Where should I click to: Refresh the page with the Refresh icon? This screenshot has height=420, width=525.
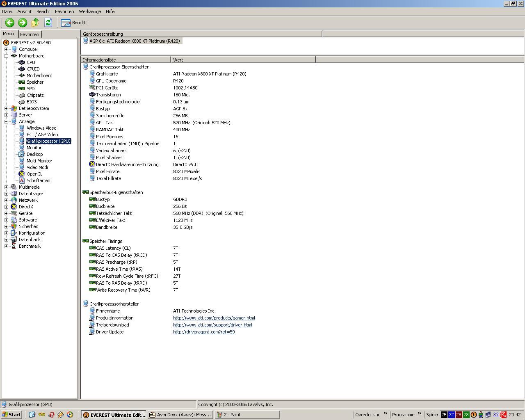point(48,23)
